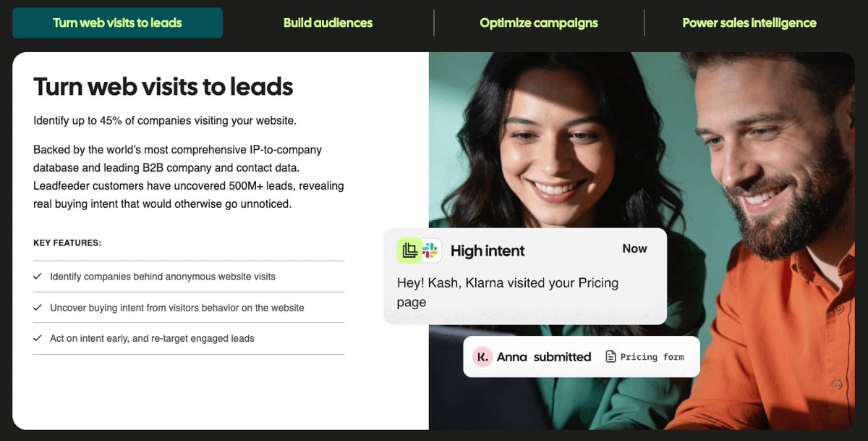
Task: Click the checkmark next to Act on intent early
Action: (38, 338)
